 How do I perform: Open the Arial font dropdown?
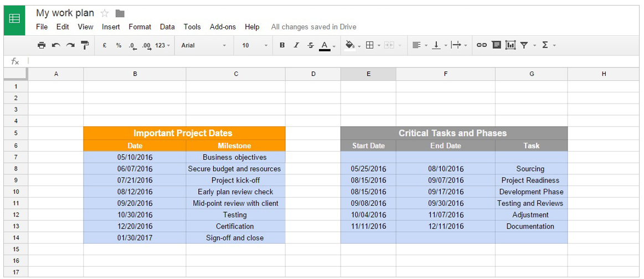click(204, 45)
